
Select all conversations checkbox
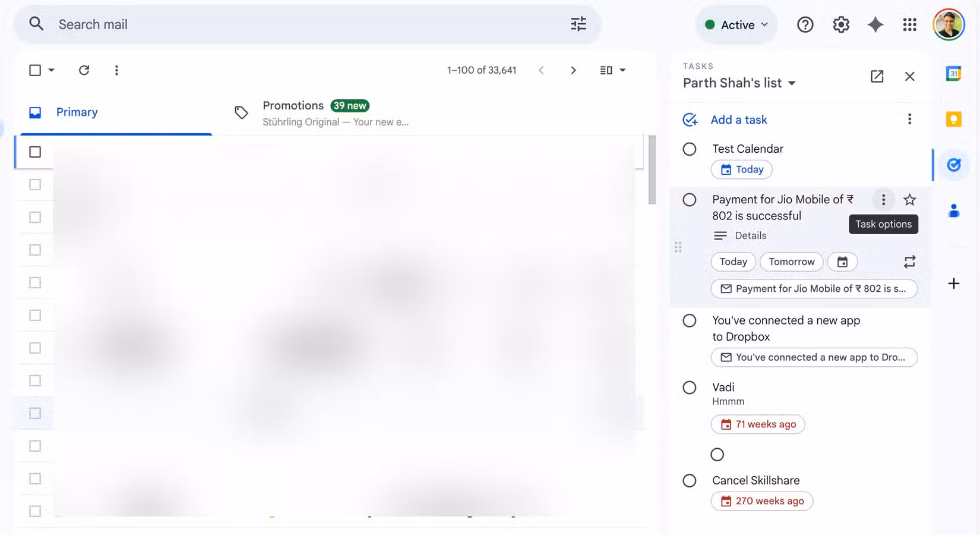click(34, 70)
